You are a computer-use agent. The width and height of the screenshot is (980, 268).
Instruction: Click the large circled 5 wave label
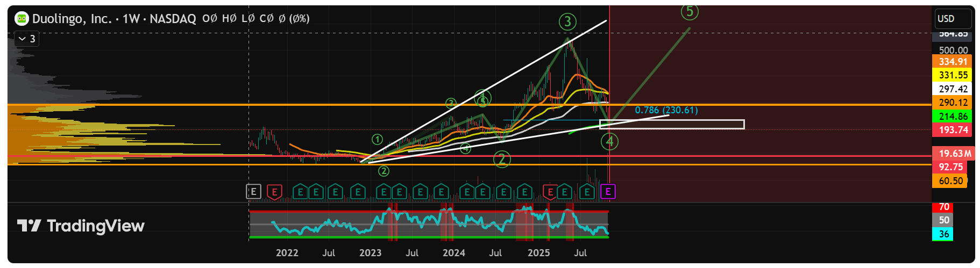point(690,11)
